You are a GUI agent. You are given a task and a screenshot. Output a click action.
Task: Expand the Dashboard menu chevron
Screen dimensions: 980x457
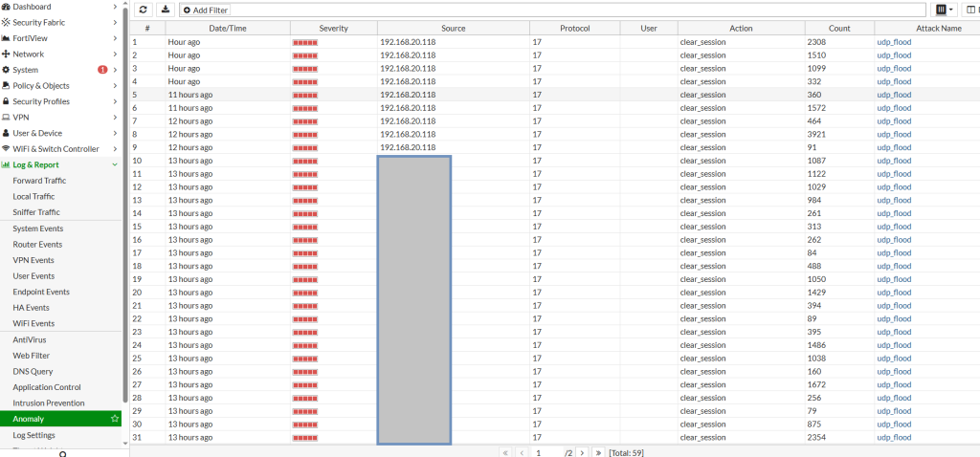[115, 7]
